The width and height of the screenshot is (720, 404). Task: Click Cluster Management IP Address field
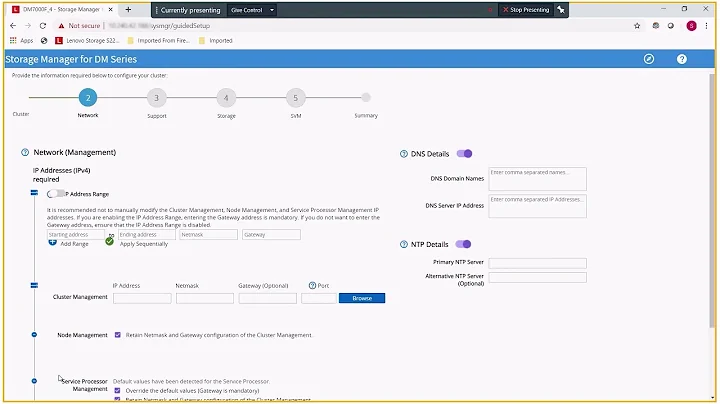coord(142,298)
